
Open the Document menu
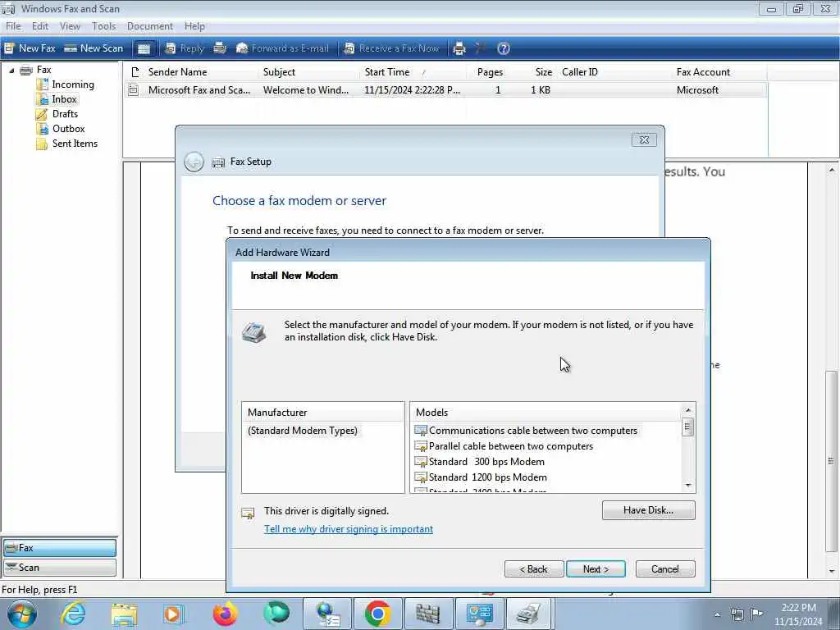click(150, 26)
